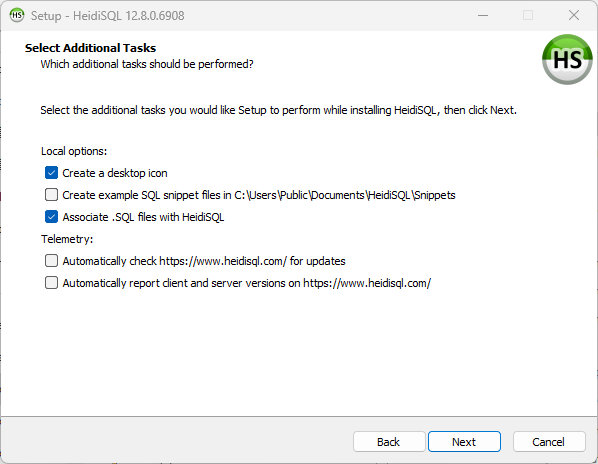Image resolution: width=598 pixels, height=464 pixels.
Task: Uncheck Associate .SQL files with HeidiSQL
Action: (x=51, y=217)
